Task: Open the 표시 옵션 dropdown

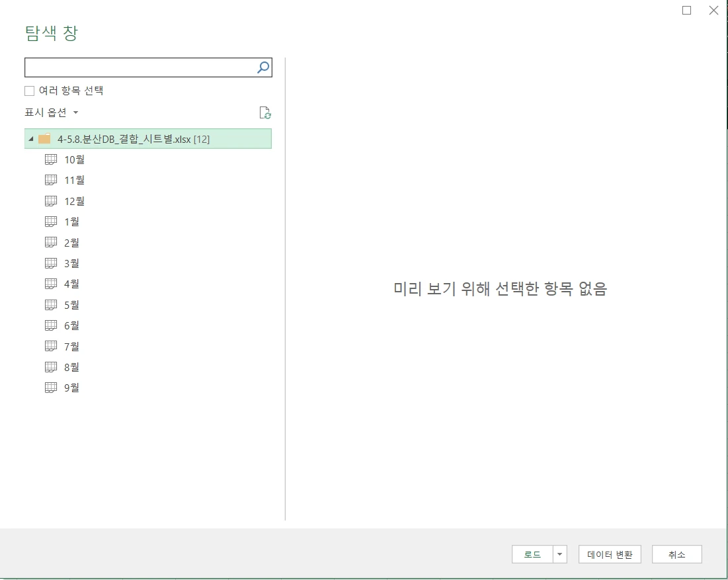Action: tap(52, 113)
